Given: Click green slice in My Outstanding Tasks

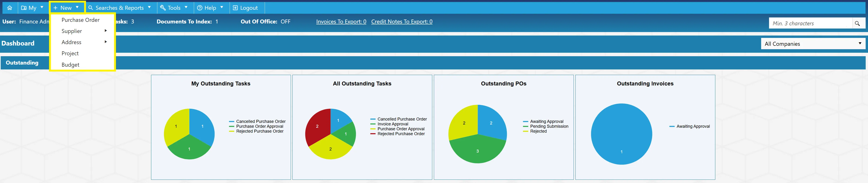Looking at the screenshot, I should [189, 148].
